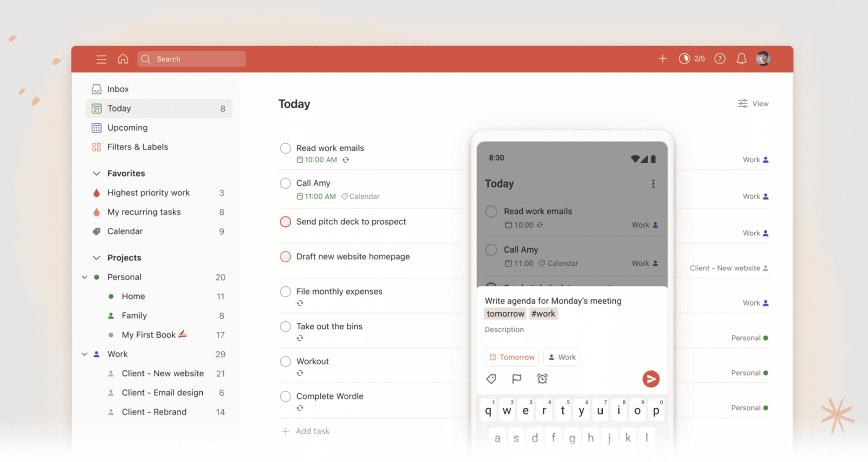Toggle the Read work emails checkbox on mobile

(491, 211)
